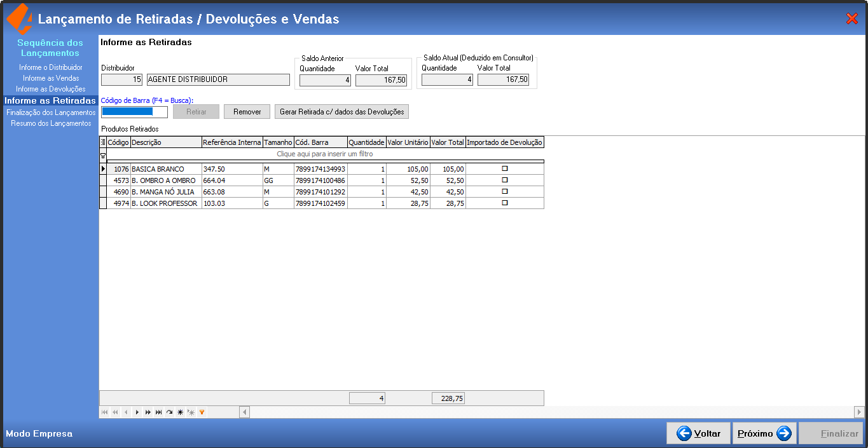Sort by Importado de Devolução column header

point(505,142)
